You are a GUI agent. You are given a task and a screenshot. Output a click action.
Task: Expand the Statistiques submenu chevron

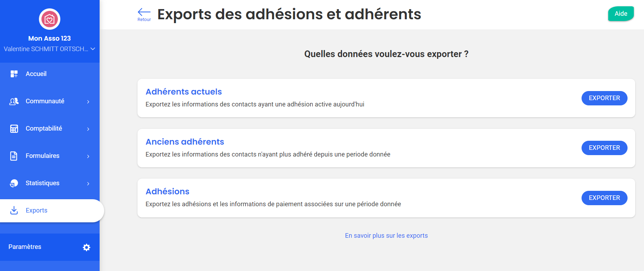click(88, 183)
